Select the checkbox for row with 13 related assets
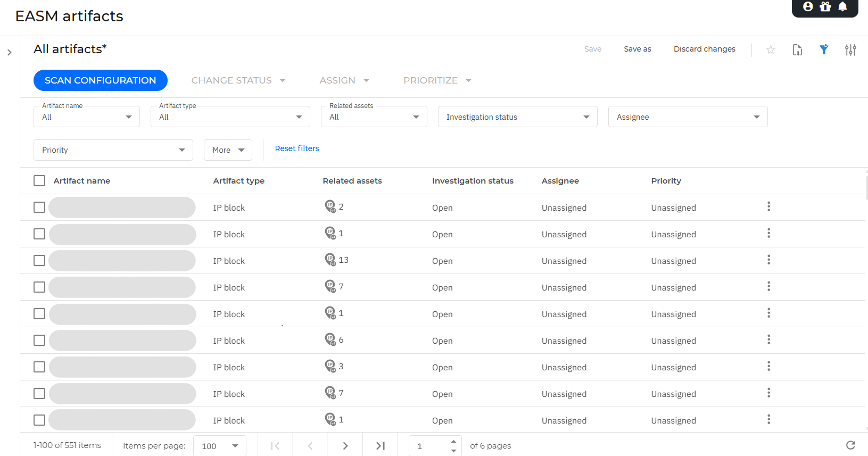Image resolution: width=868 pixels, height=456 pixels. pos(39,261)
